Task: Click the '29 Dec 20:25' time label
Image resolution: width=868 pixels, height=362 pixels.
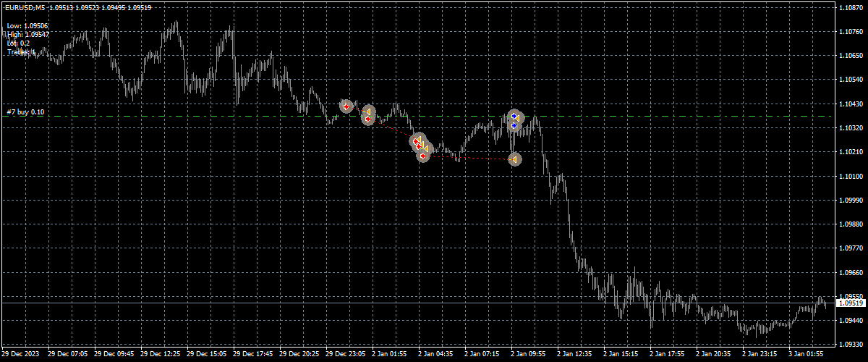Action: pos(299,355)
